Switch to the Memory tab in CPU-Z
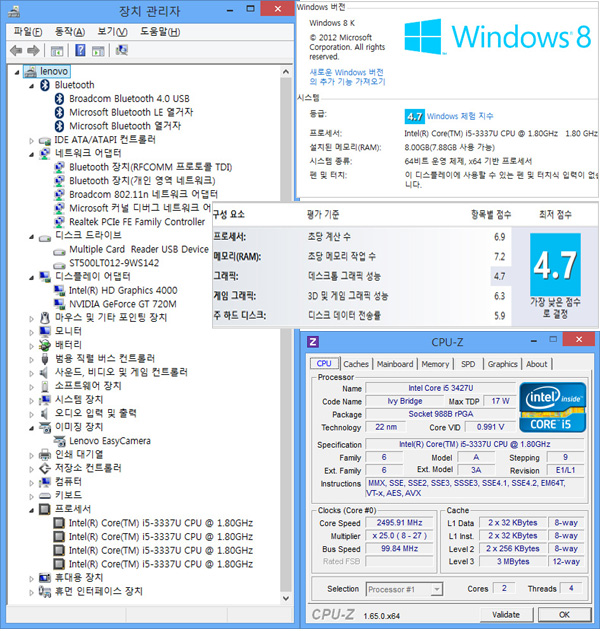 pos(435,364)
